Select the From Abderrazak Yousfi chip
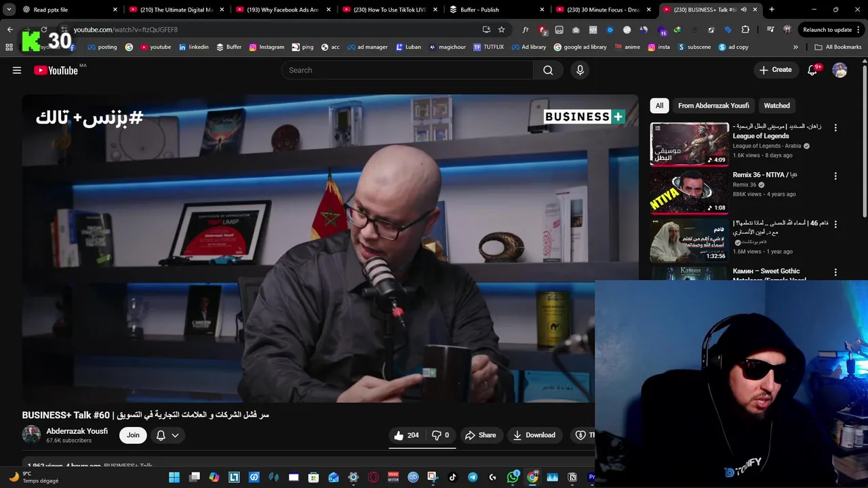868x488 pixels. point(713,106)
